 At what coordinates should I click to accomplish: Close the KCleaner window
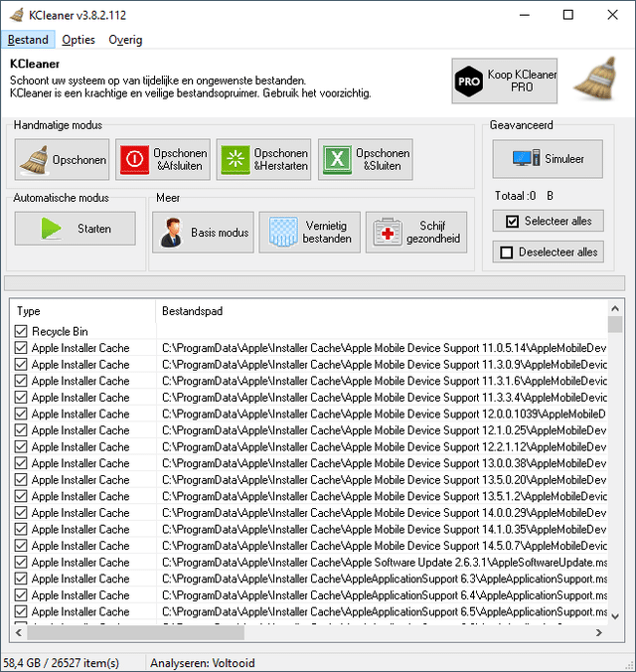[x=612, y=15]
